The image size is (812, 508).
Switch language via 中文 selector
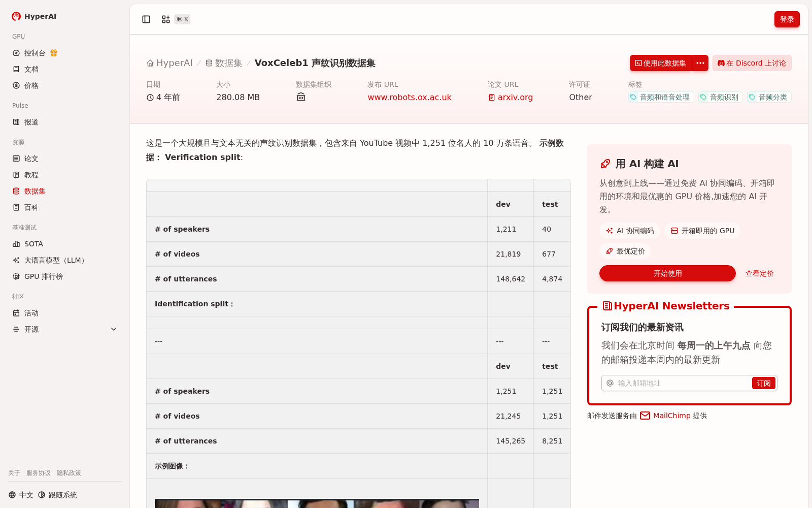tap(21, 495)
